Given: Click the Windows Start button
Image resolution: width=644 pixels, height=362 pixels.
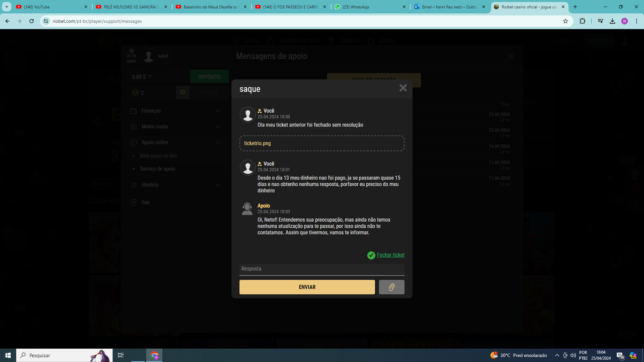Looking at the screenshot, I should [8, 355].
